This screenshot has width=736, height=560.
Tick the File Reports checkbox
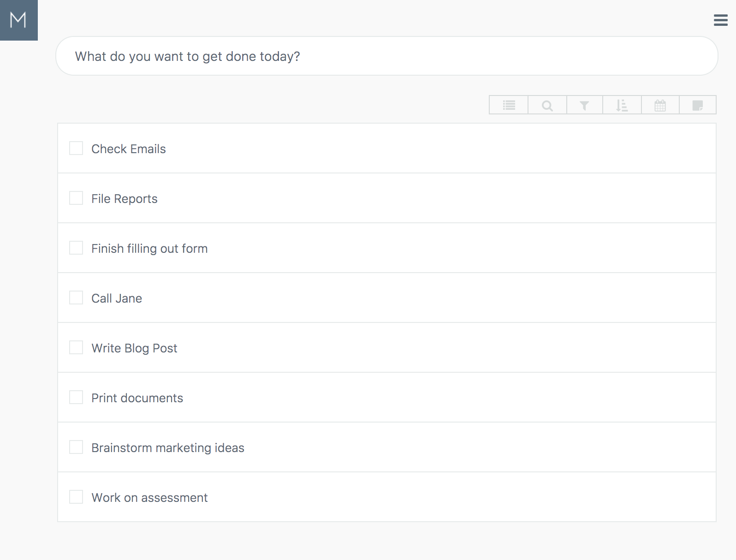tap(76, 198)
